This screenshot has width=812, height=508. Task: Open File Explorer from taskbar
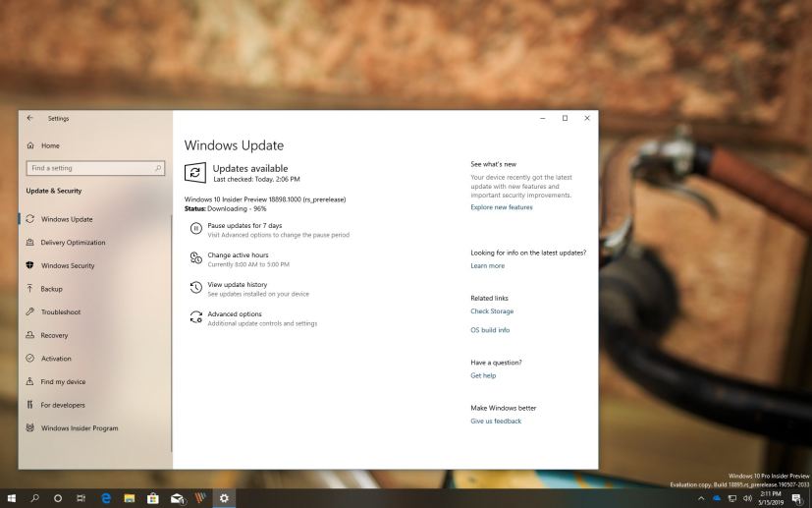(x=130, y=499)
